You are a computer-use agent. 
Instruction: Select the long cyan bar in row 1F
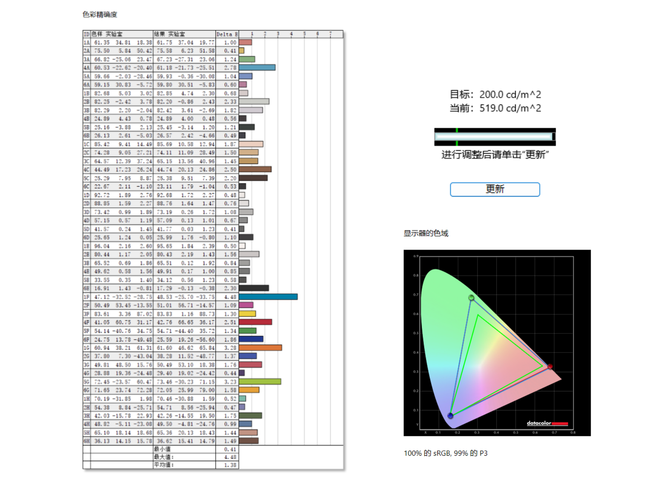click(268, 296)
